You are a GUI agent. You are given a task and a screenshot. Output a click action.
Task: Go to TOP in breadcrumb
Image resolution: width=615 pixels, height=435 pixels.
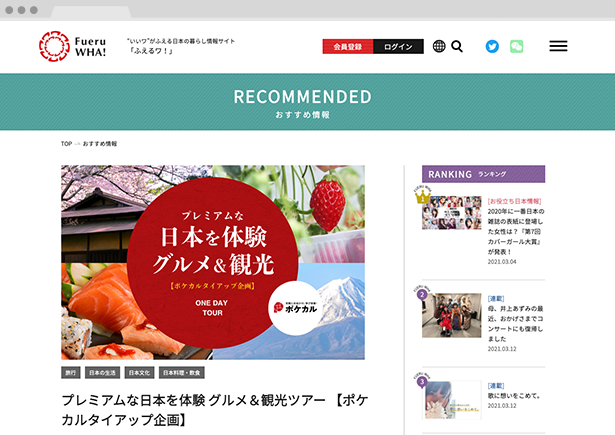click(x=66, y=144)
